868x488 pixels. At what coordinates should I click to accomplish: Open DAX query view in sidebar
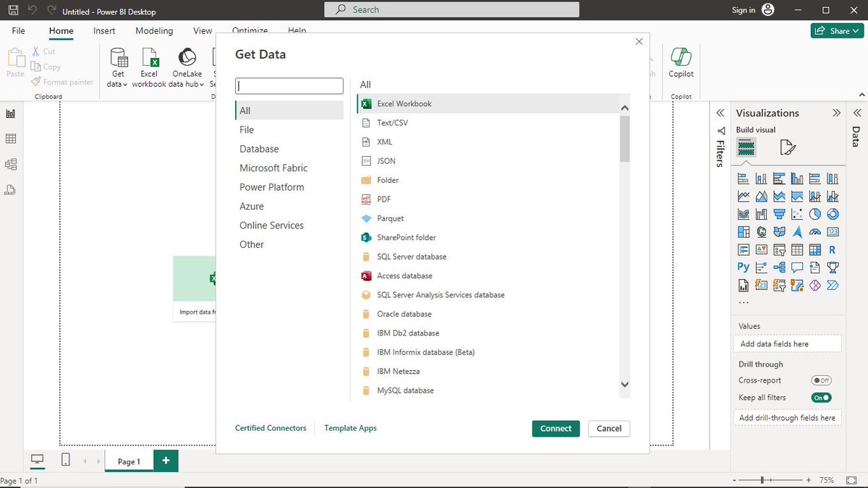tap(11, 190)
